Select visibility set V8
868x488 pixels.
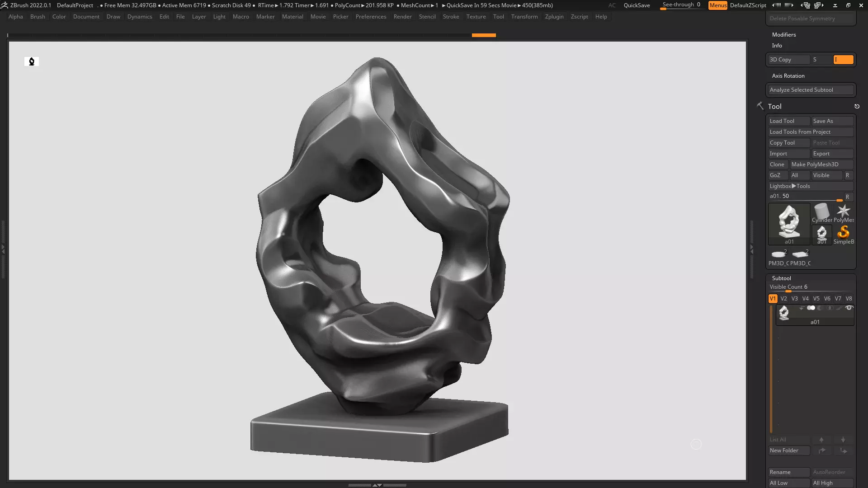(849, 299)
